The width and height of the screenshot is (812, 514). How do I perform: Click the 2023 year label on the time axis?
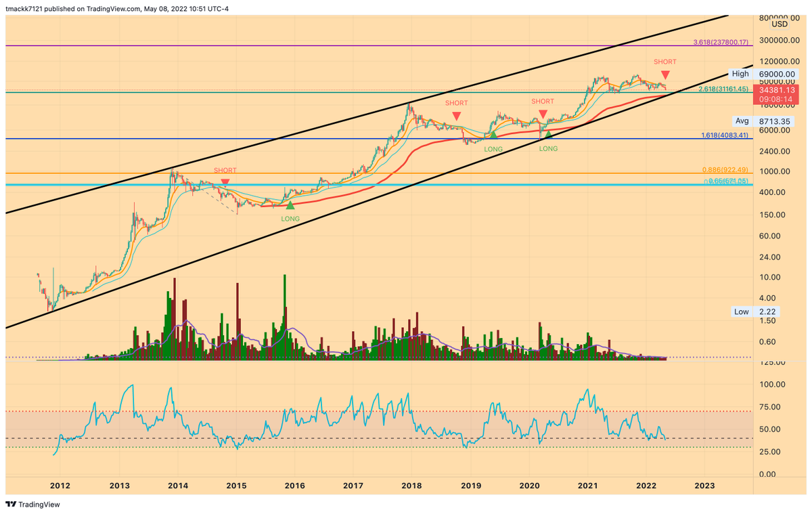point(704,485)
